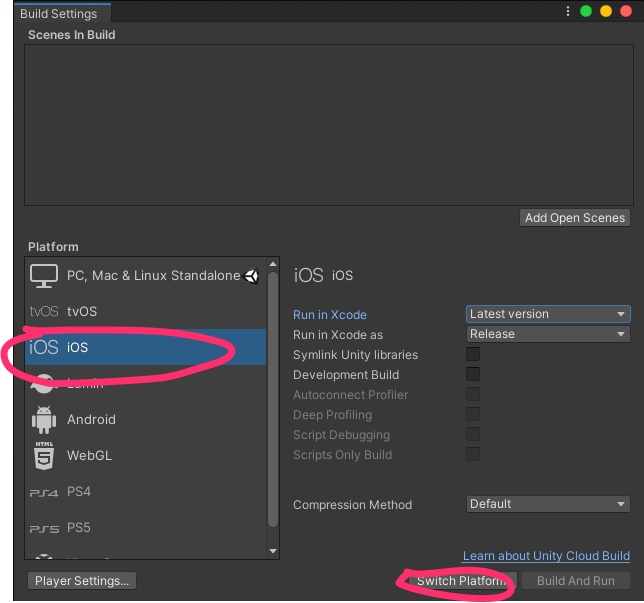The width and height of the screenshot is (644, 603).
Task: Click the PC, Mac & Linux Standalone monitor icon
Action: (44, 276)
